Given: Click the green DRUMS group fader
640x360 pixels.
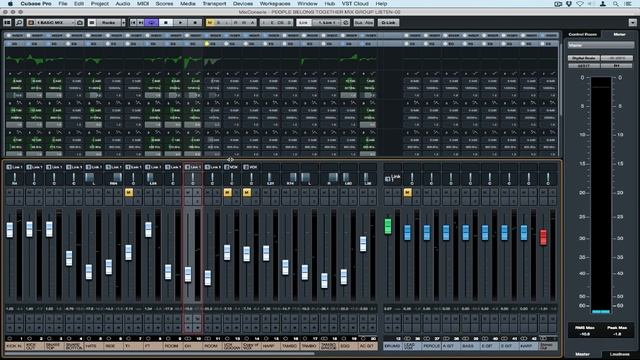Looking at the screenshot, I should 388,226.
